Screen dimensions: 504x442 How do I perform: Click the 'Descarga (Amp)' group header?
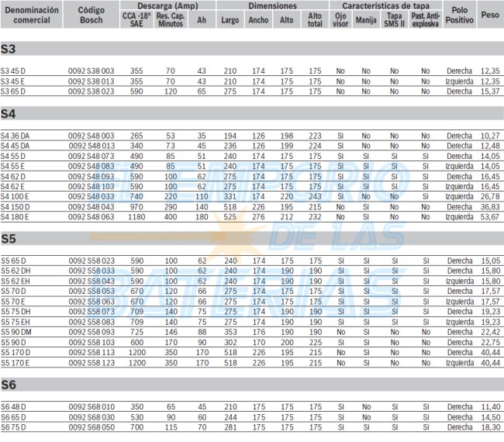[x=167, y=5]
